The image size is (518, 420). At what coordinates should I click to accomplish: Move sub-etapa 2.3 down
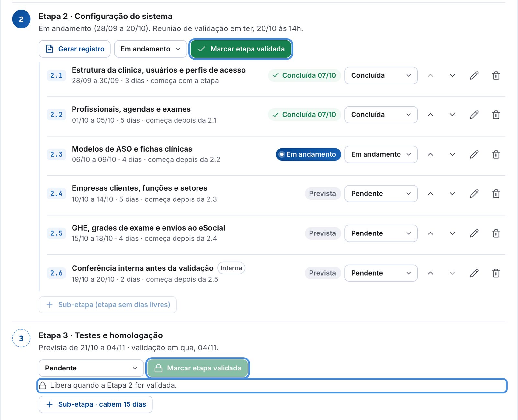pyautogui.click(x=452, y=154)
